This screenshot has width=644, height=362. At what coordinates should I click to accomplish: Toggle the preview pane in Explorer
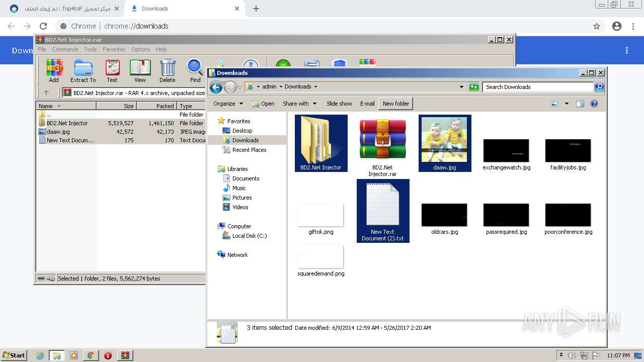click(580, 104)
